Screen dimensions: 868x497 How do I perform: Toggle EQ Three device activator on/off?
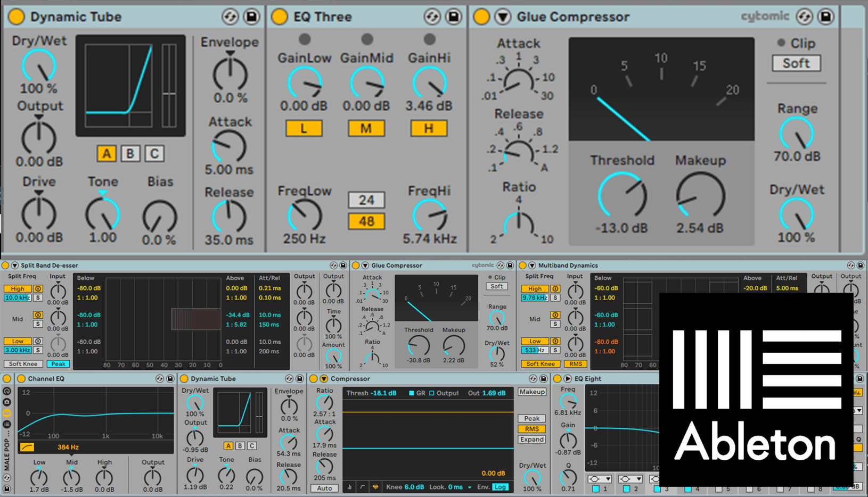279,17
